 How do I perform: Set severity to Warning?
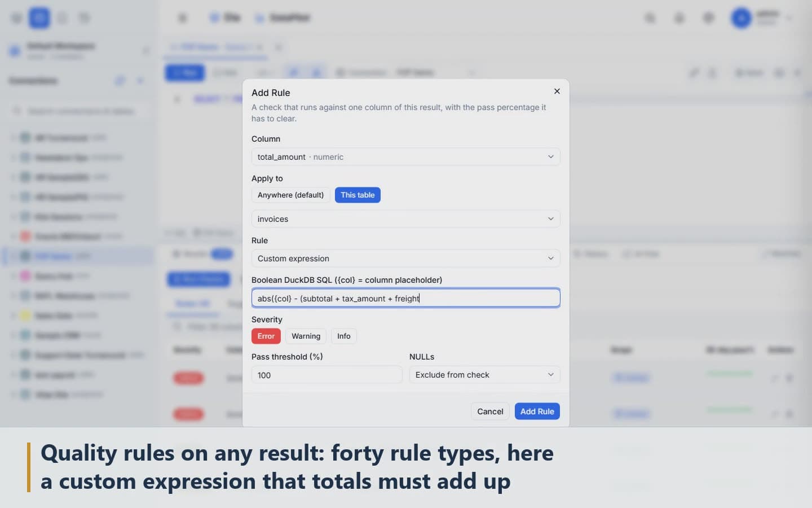tap(306, 336)
